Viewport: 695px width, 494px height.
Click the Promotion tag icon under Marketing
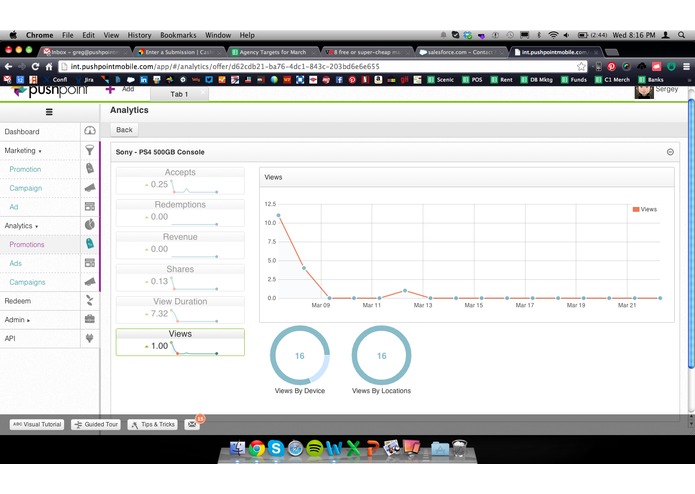tap(90, 168)
